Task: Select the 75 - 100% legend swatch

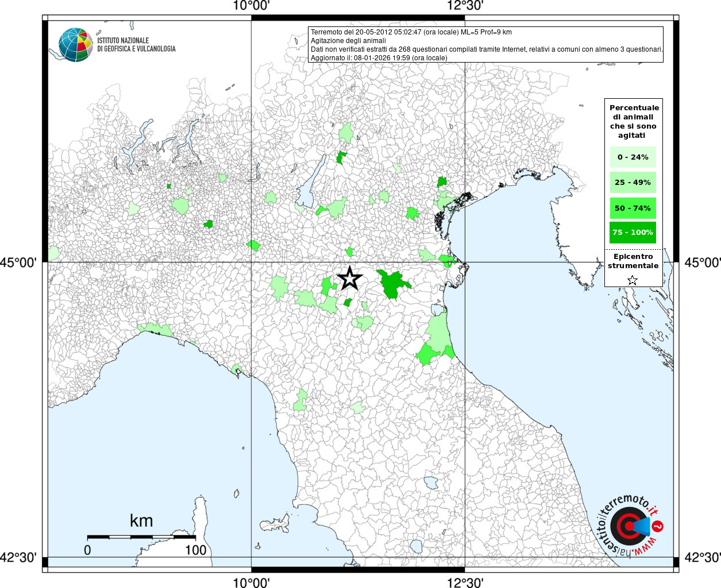Action: click(633, 233)
